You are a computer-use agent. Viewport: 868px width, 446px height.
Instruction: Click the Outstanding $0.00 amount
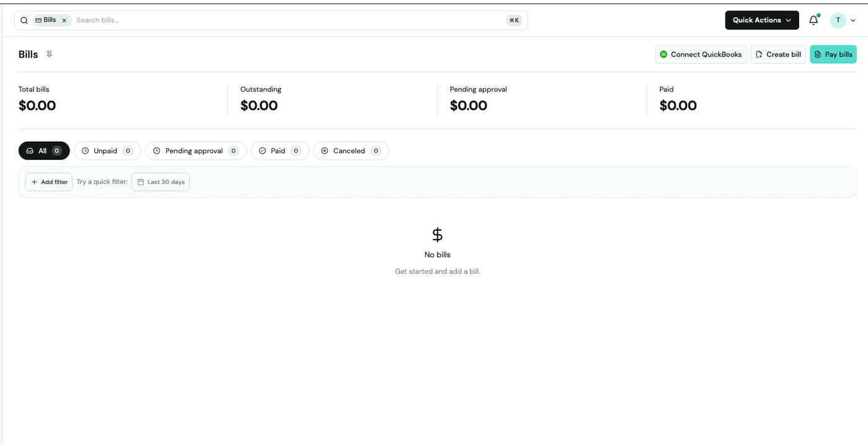259,106
